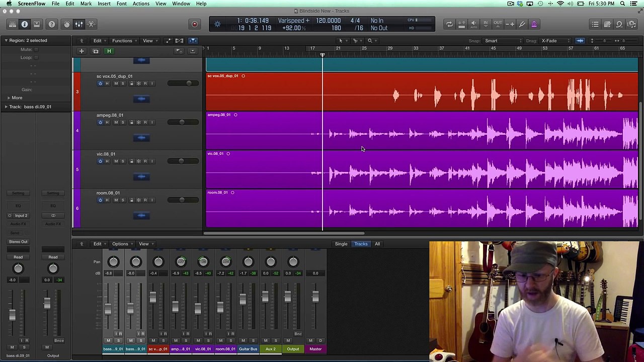The height and width of the screenshot is (362, 644).
Task: Adjust the Master channel volume fader
Action: [315, 297]
